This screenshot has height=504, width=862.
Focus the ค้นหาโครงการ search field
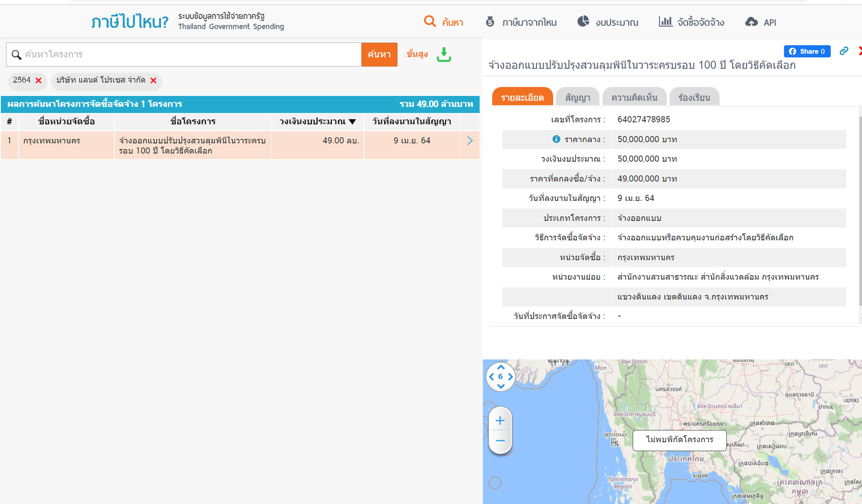192,54
